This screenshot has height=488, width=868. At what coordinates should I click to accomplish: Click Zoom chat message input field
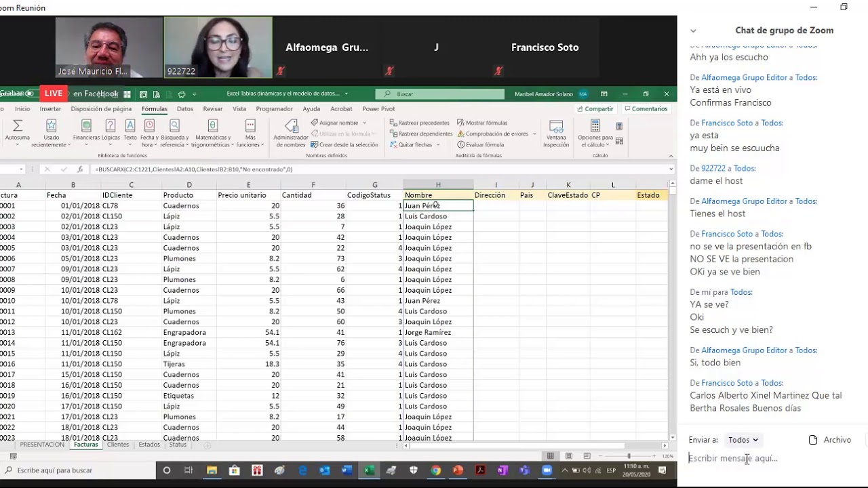click(x=766, y=458)
